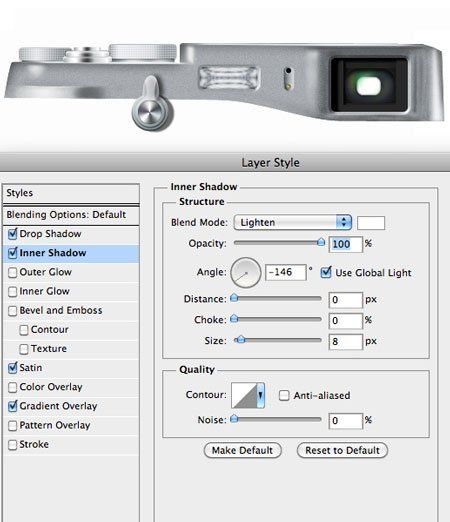
Task: Click the Choke slider handle
Action: click(x=234, y=319)
